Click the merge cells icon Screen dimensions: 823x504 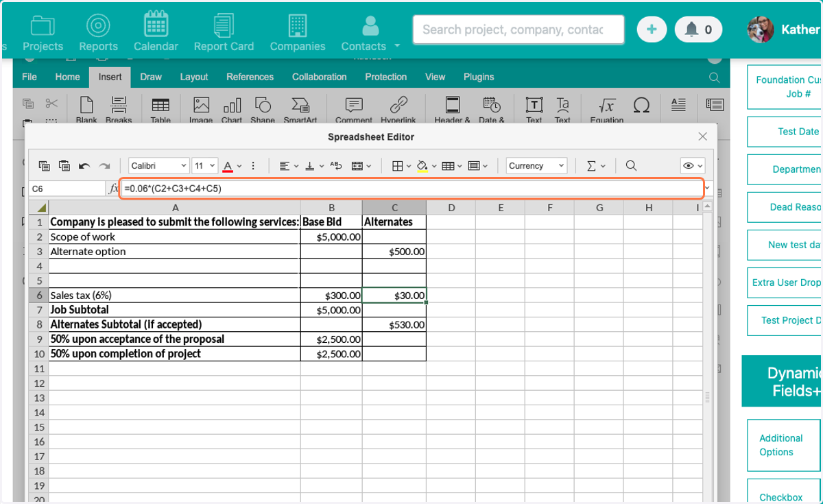(357, 166)
